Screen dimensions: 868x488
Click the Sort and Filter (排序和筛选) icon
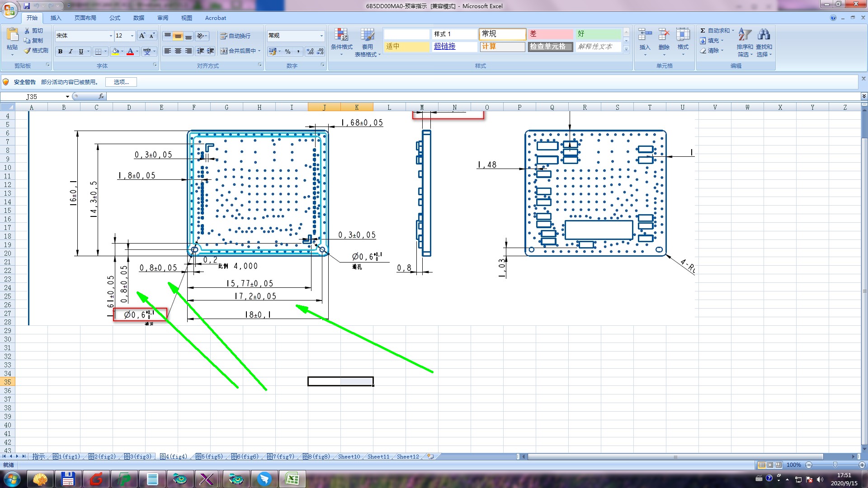pos(745,35)
